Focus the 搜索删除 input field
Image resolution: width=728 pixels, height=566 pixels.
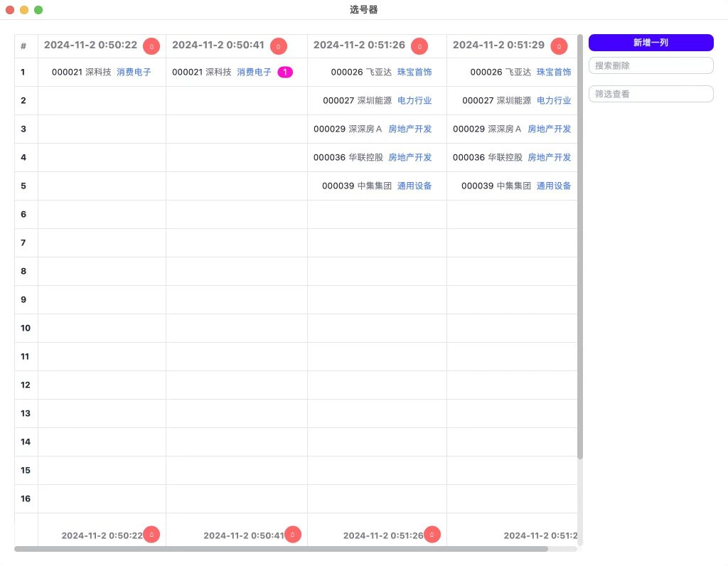click(x=651, y=65)
